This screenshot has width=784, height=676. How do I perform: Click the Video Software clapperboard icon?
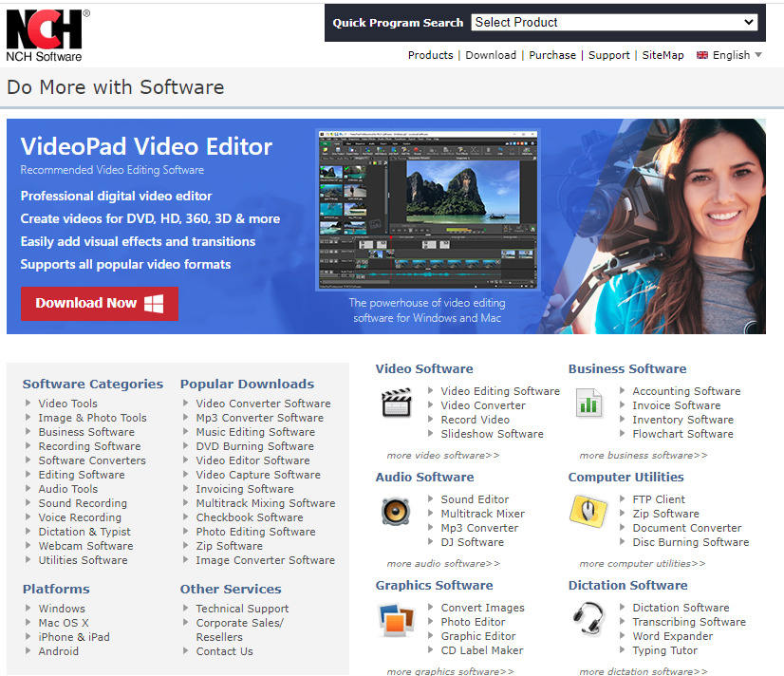(x=397, y=404)
